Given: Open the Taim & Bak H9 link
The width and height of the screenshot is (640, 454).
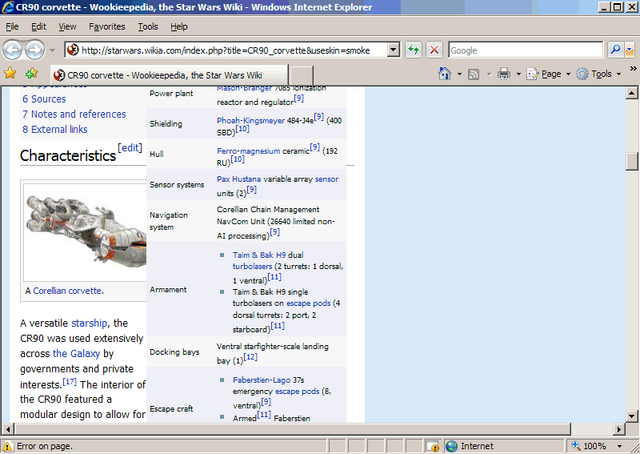Looking at the screenshot, I should pyautogui.click(x=259, y=255).
